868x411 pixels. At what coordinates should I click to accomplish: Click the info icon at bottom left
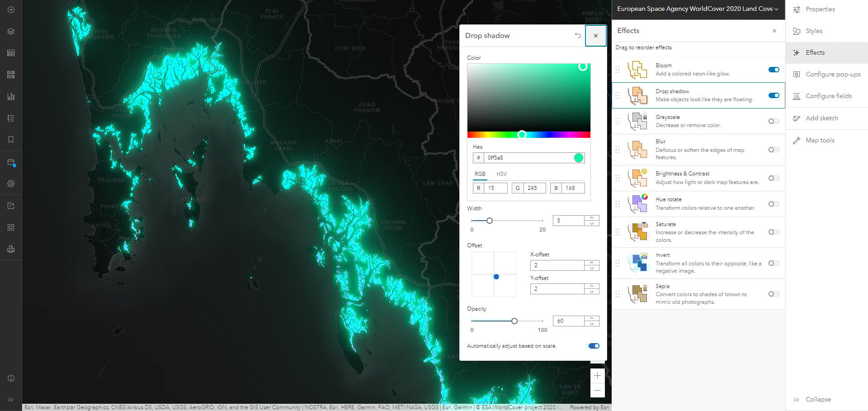point(11,378)
